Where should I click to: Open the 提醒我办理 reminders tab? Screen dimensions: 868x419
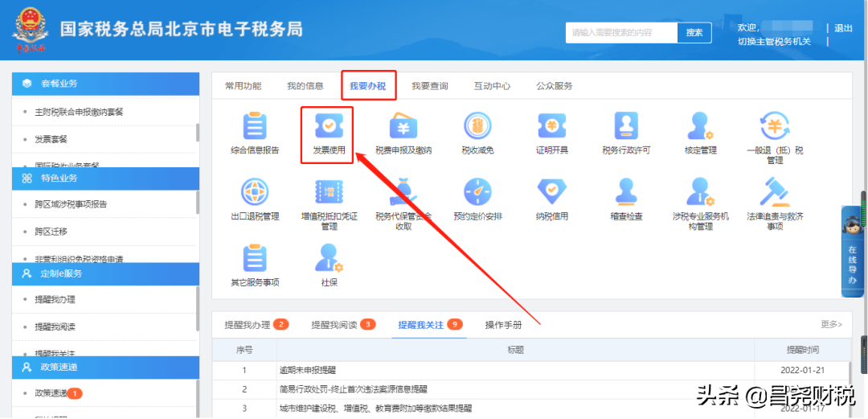[256, 325]
